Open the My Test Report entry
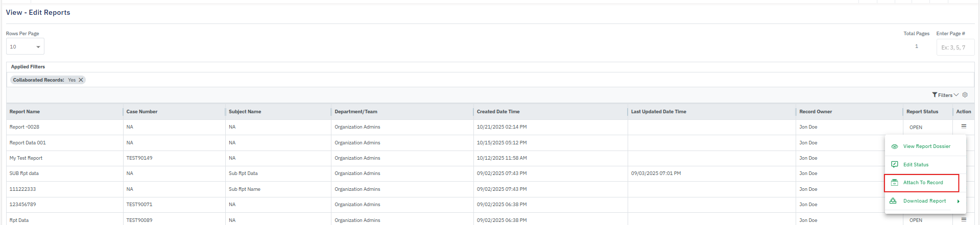Image resolution: width=980 pixels, height=225 pixels. [x=26, y=158]
